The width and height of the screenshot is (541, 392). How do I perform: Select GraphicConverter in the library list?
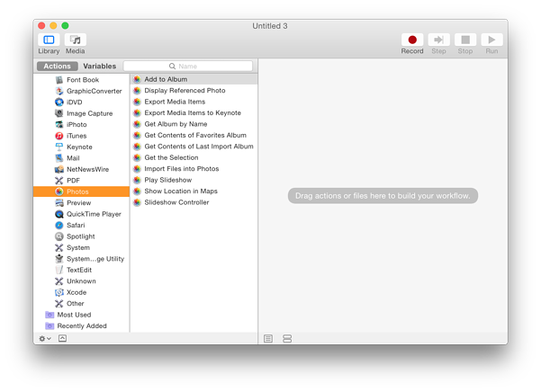pyautogui.click(x=81, y=91)
